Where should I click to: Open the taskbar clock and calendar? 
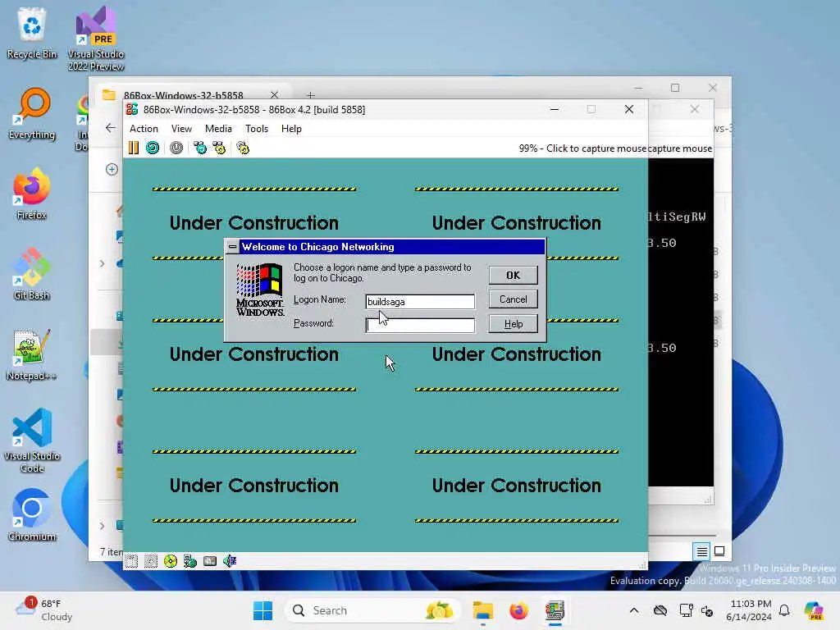(749, 610)
